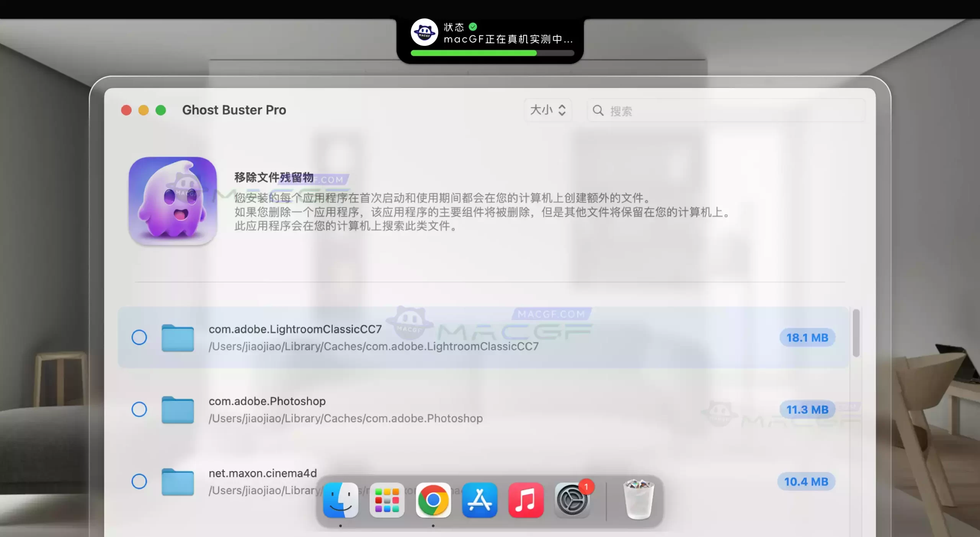Open the 大小 sort dropdown
The image size is (980, 537).
click(x=548, y=111)
